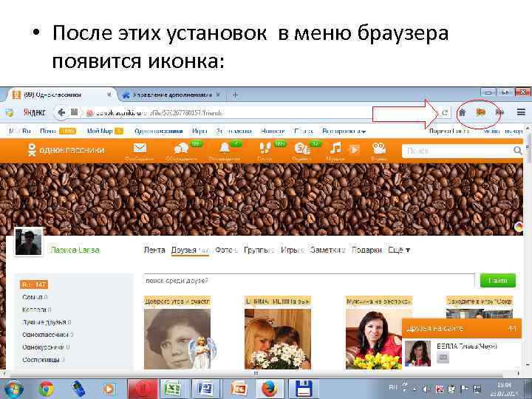
Task: Open the Лариса profile name link
Action: click(x=75, y=250)
